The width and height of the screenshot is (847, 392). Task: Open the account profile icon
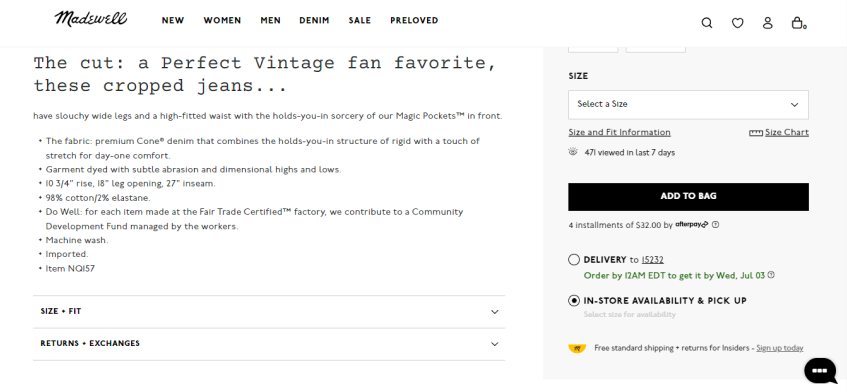[768, 23]
